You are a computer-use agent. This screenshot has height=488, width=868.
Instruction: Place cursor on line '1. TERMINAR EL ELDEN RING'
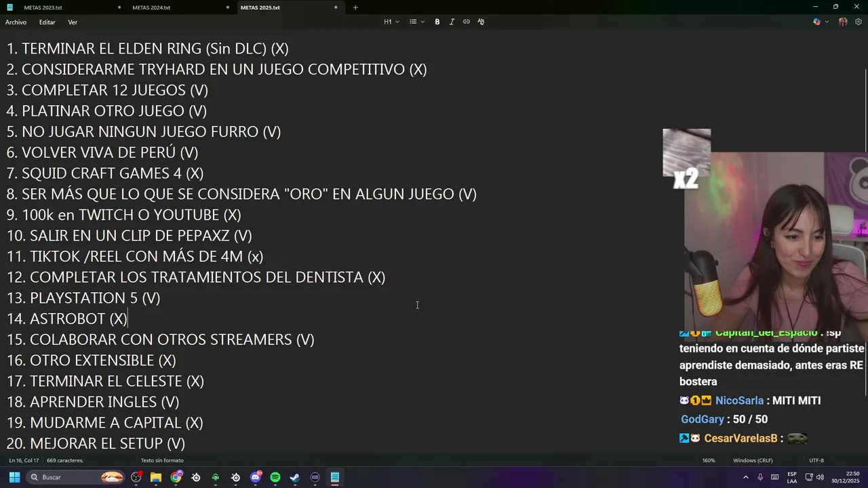[x=147, y=49]
